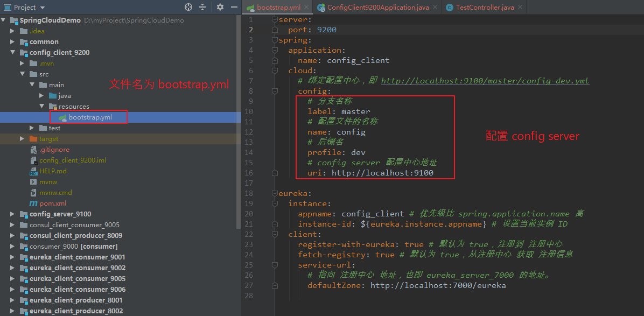
Task: Click the defaultZone eureka URL value
Action: (x=438, y=285)
